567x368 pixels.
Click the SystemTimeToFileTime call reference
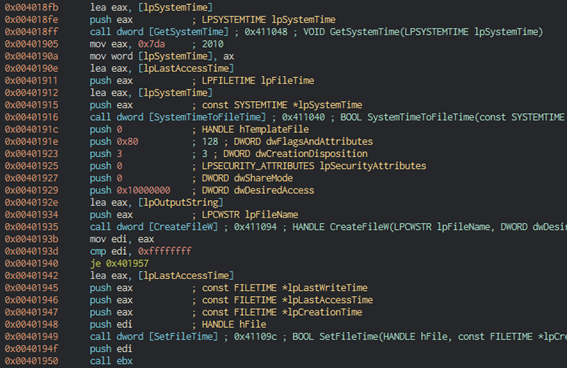click(207, 117)
